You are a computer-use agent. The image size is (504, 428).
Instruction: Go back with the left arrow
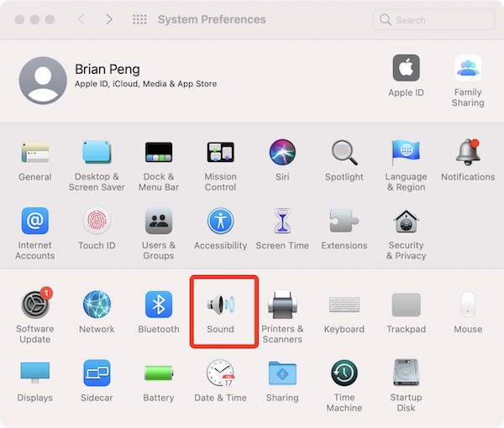click(x=81, y=19)
